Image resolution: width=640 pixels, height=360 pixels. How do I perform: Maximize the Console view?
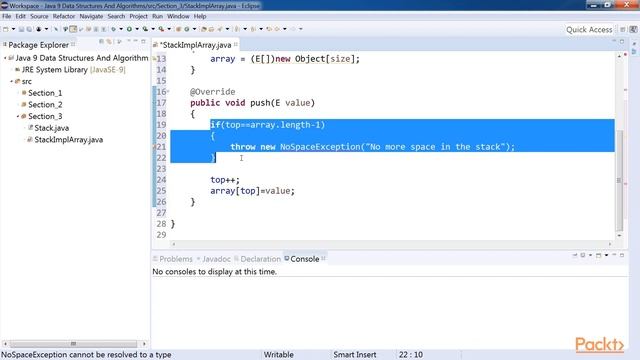(622, 255)
